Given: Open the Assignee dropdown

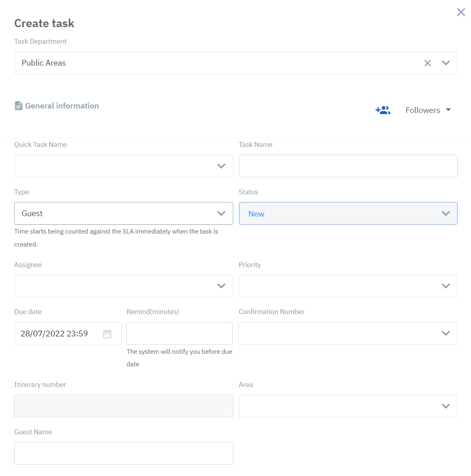Looking at the screenshot, I should (x=221, y=286).
